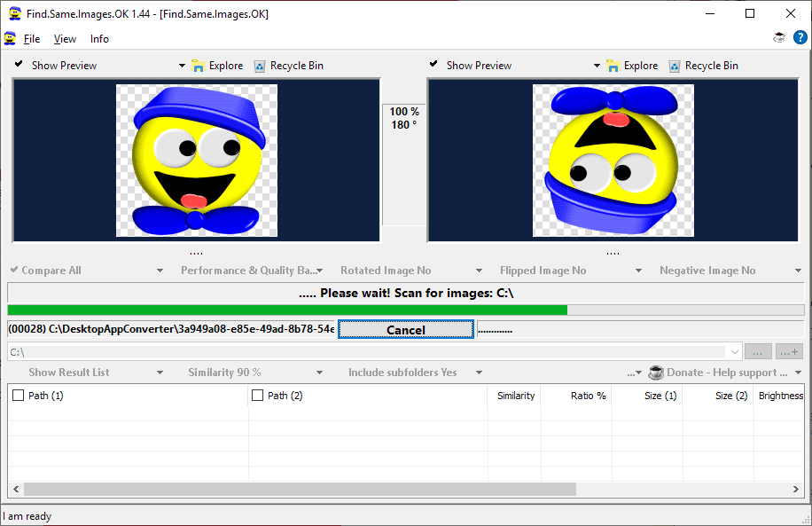Open the C:\ folder path combo box
The width and height of the screenshot is (812, 526).
click(375, 352)
